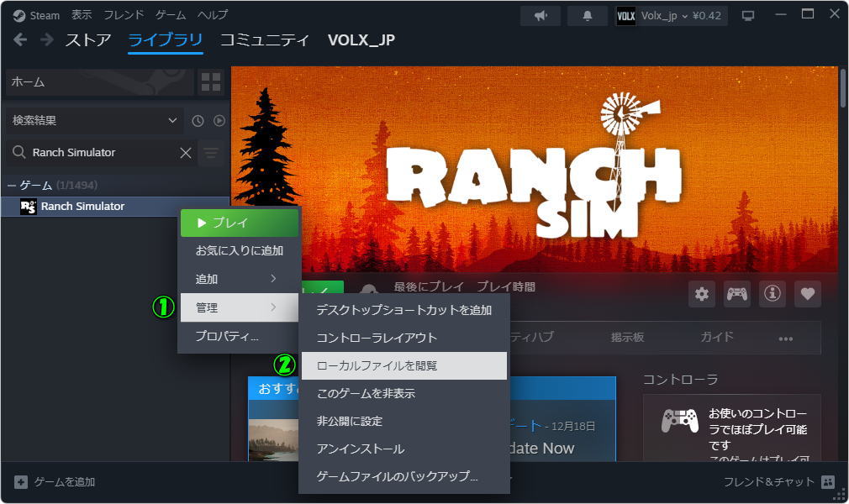Viewport: 849px width, 504px height.
Task: Toggle ready-to-play filter icon
Action: [x=219, y=121]
